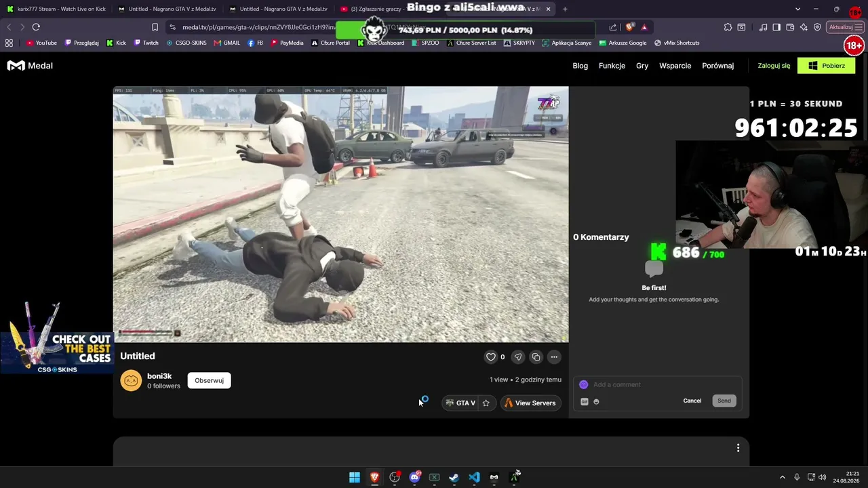This screenshot has height=488, width=868.
Task: Open the clip's three-dot more options
Action: tap(554, 357)
